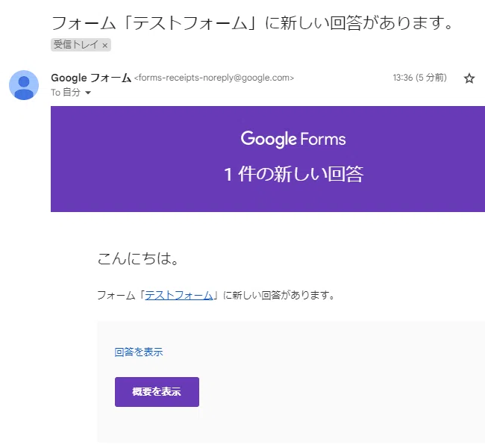Image resolution: width=485 pixels, height=448 pixels.
Task: Click the 回答を表示 link
Action: (139, 352)
